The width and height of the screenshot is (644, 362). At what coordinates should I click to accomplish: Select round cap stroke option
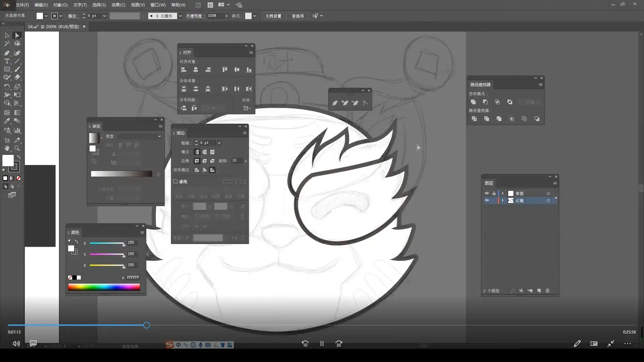(205, 152)
